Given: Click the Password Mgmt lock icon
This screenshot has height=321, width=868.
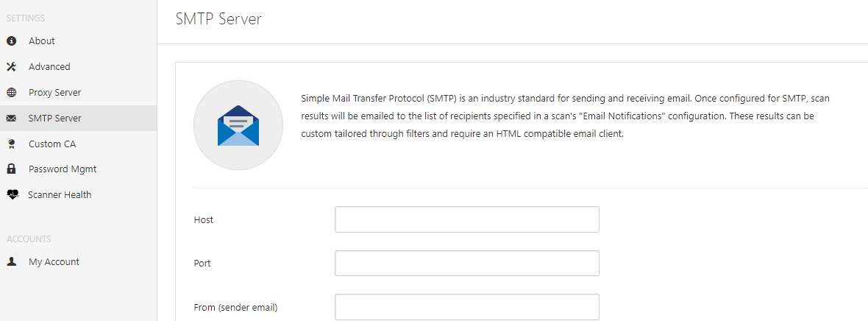Looking at the screenshot, I should [12, 169].
